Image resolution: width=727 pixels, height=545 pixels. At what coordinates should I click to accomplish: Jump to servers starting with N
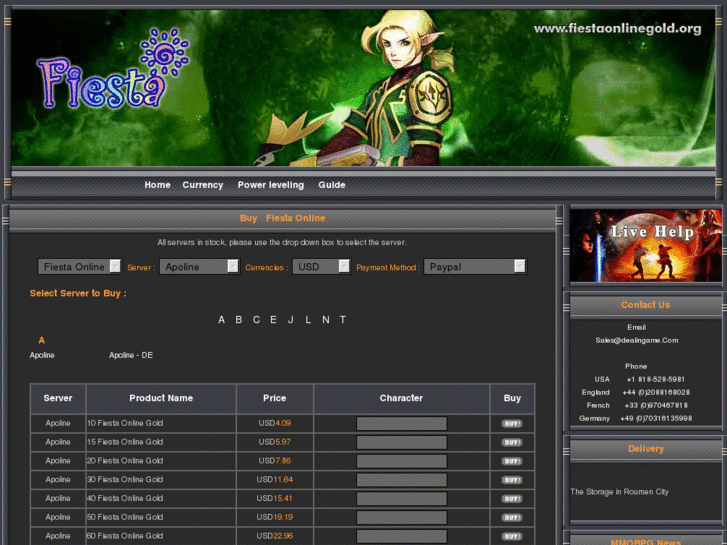coord(325,320)
